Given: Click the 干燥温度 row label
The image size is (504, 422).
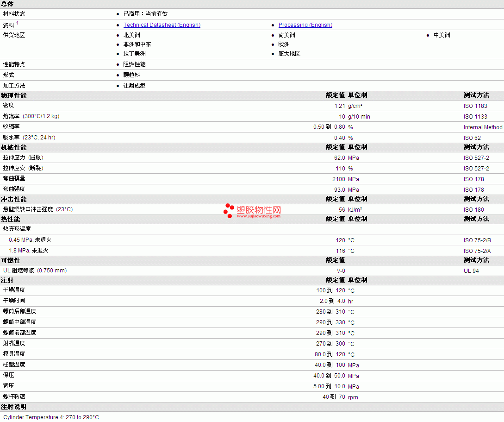Looking at the screenshot, I should (14, 290).
